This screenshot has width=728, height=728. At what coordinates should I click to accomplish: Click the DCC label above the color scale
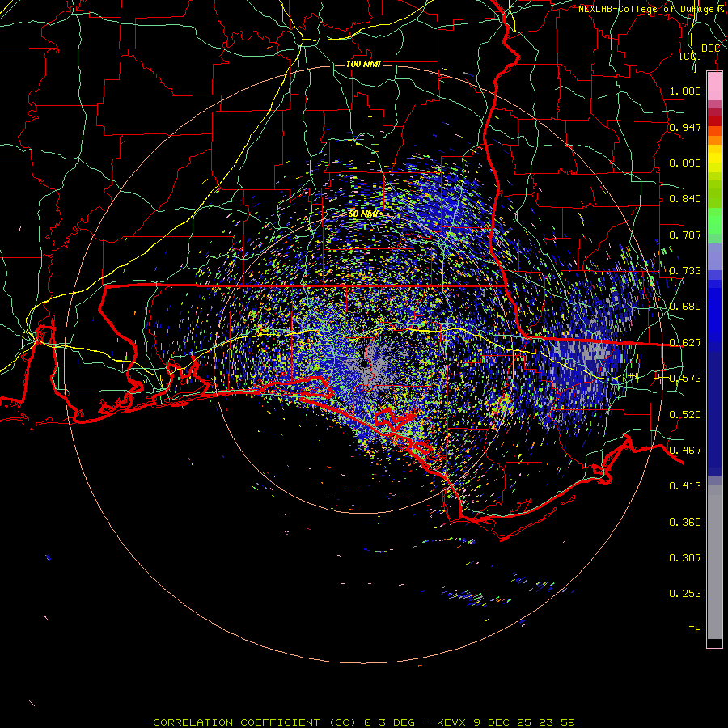point(710,49)
